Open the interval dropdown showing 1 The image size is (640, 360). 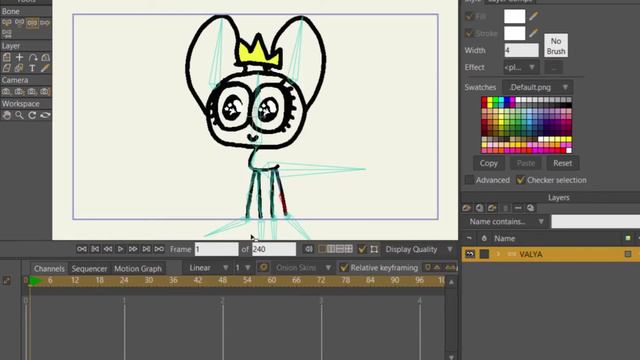[x=242, y=268]
